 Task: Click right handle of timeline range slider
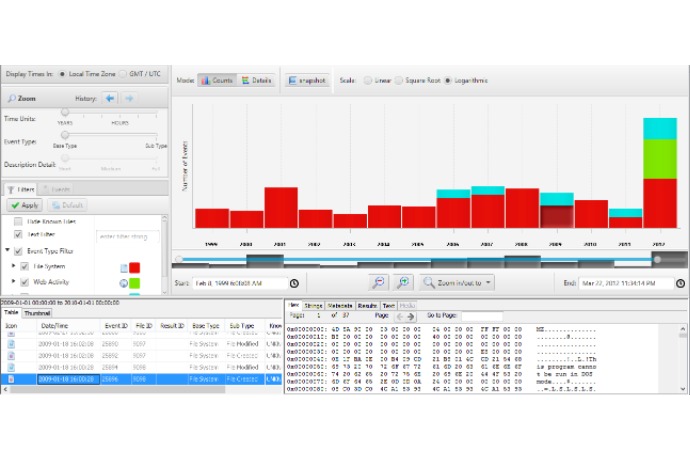pyautogui.click(x=657, y=260)
